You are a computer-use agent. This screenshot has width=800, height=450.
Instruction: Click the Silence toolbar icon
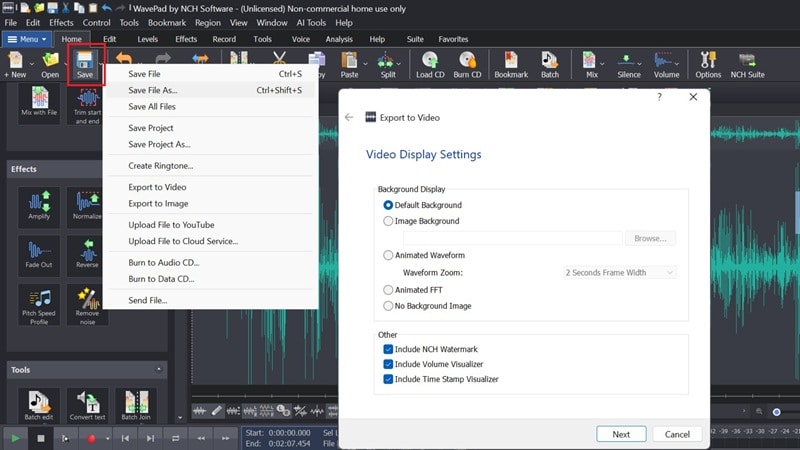point(629,65)
